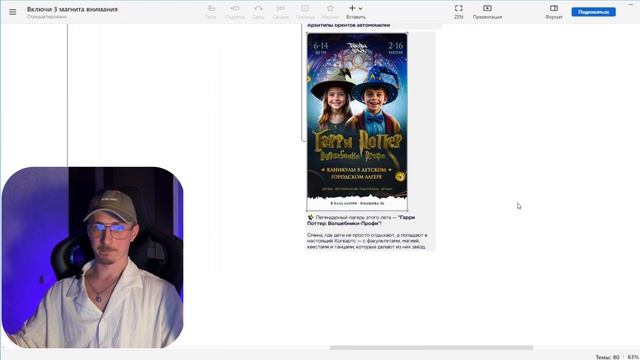This screenshot has height=360, width=640.
Task: Click document title Включи 3 магнита внимания
Action: [72, 9]
